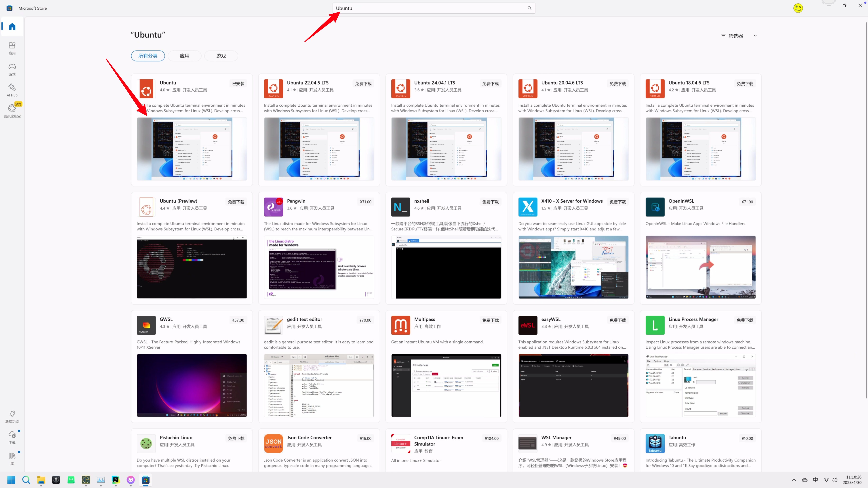Click the Linux Process Manager icon
Image resolution: width=868 pixels, height=488 pixels.
click(x=655, y=325)
